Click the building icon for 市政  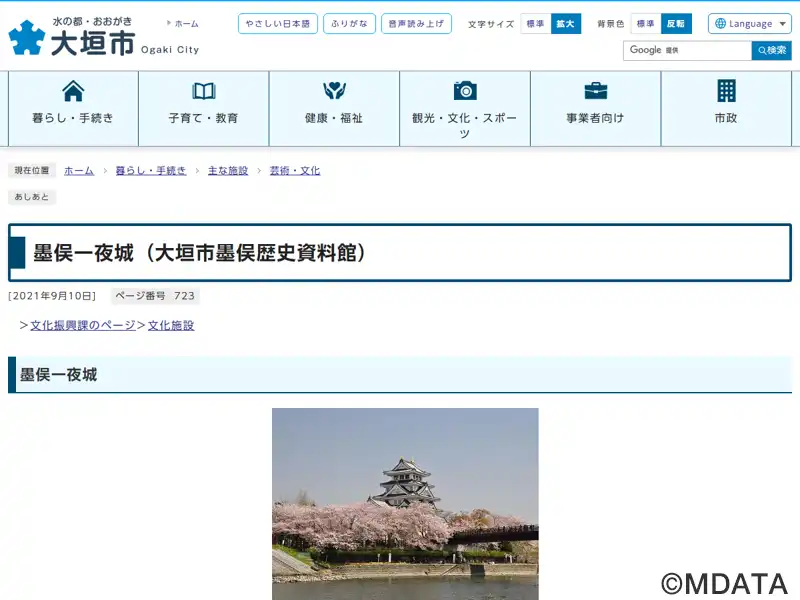point(726,91)
